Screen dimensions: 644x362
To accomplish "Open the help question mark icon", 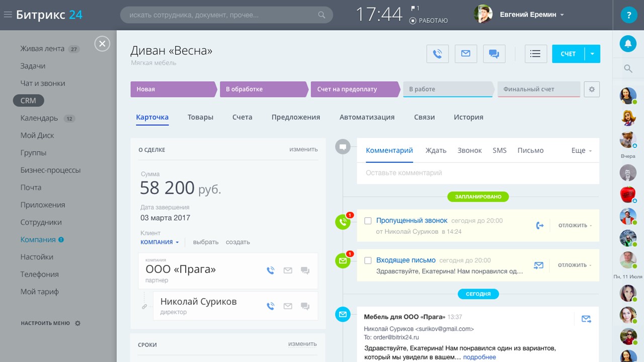I will point(628,15).
